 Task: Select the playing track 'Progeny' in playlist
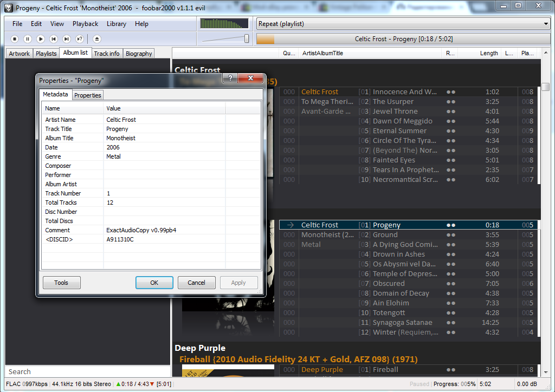coord(409,225)
